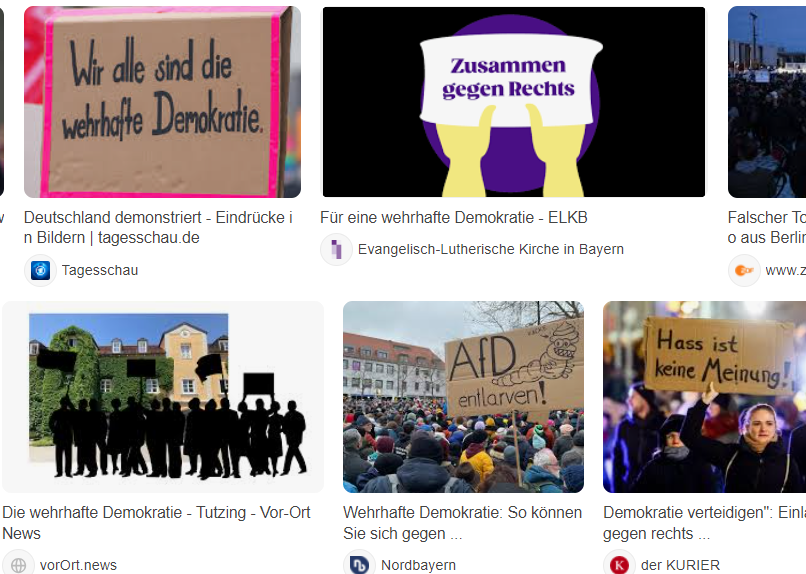806x574 pixels.
Task: Click the Nordbayern source favicon
Action: click(x=359, y=565)
